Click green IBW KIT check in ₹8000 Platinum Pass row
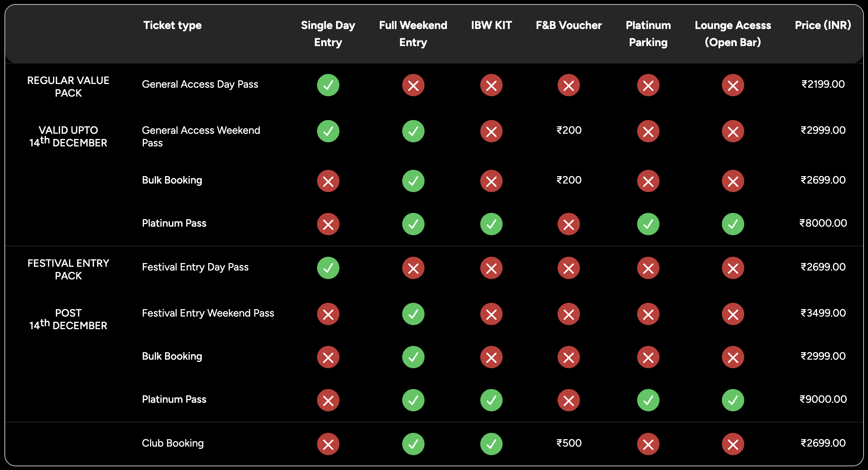This screenshot has width=868, height=470. click(x=491, y=224)
